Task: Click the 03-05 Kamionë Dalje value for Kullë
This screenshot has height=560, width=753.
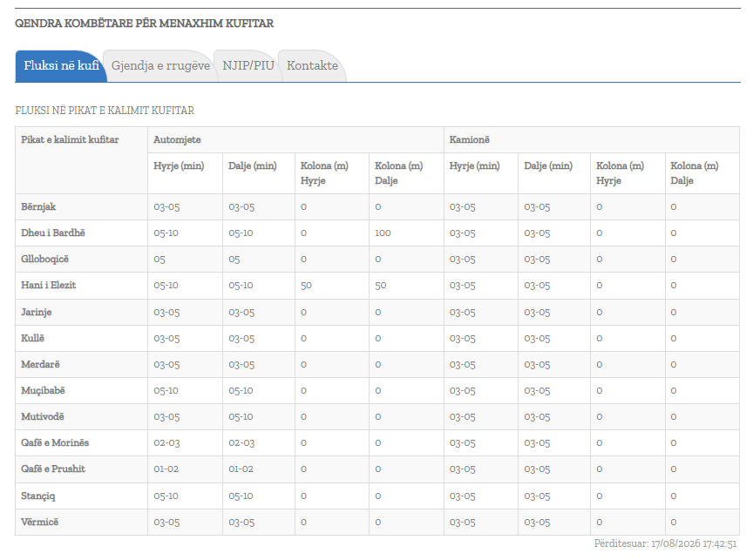Action: pyautogui.click(x=537, y=338)
